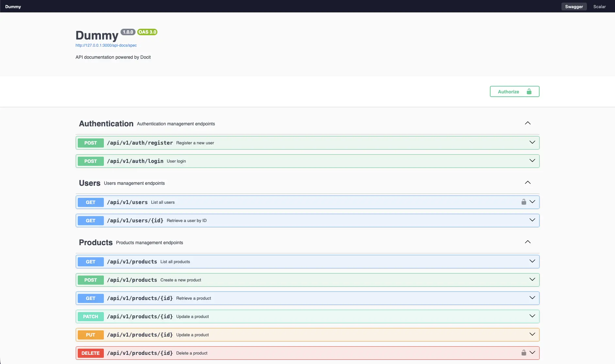
Task: Click the Authorize button
Action: [x=515, y=91]
